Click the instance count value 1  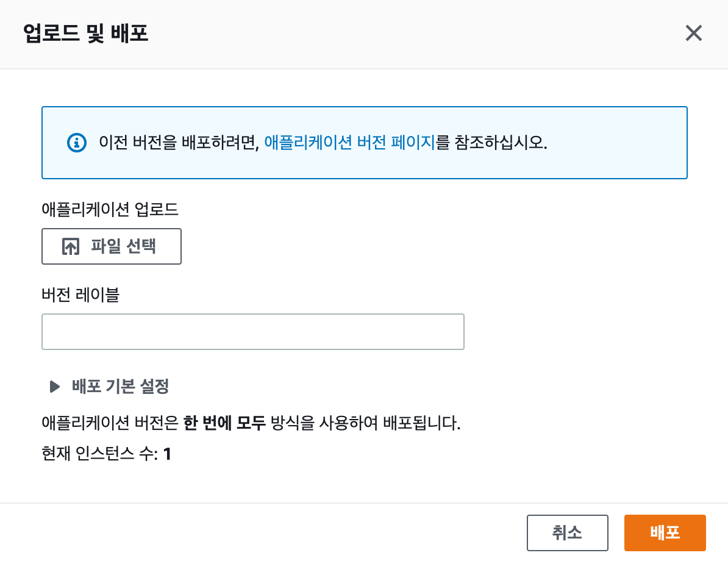point(167,454)
